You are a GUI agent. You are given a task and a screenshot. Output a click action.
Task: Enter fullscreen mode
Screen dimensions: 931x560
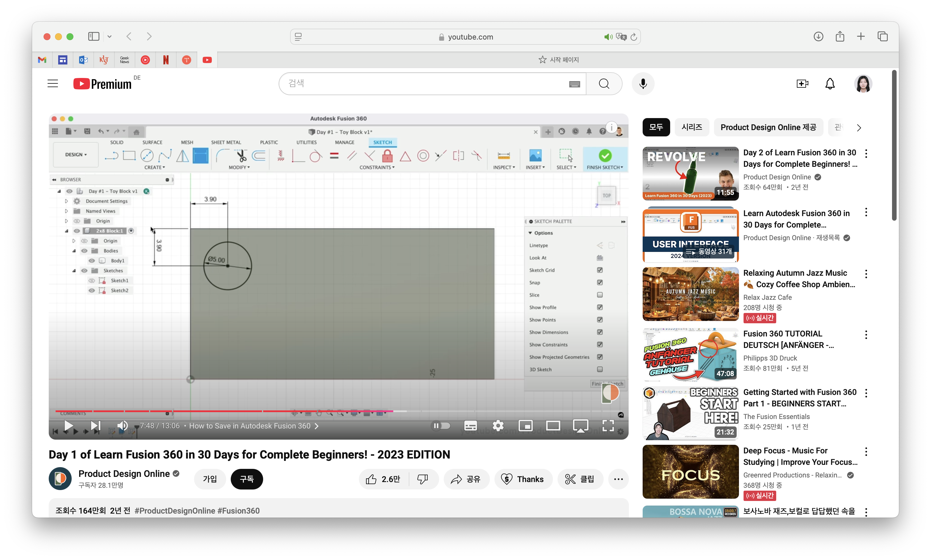[608, 426]
